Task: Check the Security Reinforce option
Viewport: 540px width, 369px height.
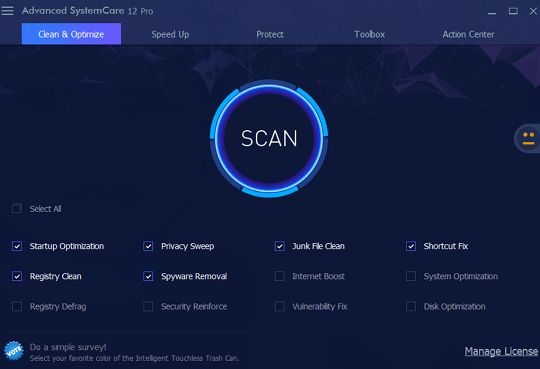Action: [x=148, y=306]
